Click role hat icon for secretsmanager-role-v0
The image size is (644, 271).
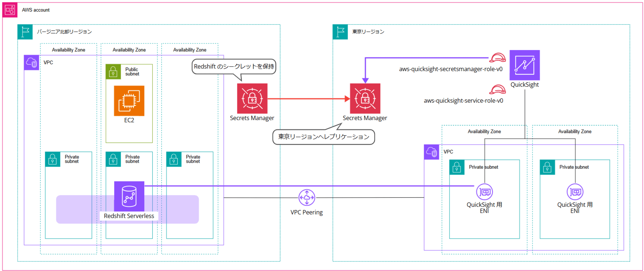click(497, 58)
